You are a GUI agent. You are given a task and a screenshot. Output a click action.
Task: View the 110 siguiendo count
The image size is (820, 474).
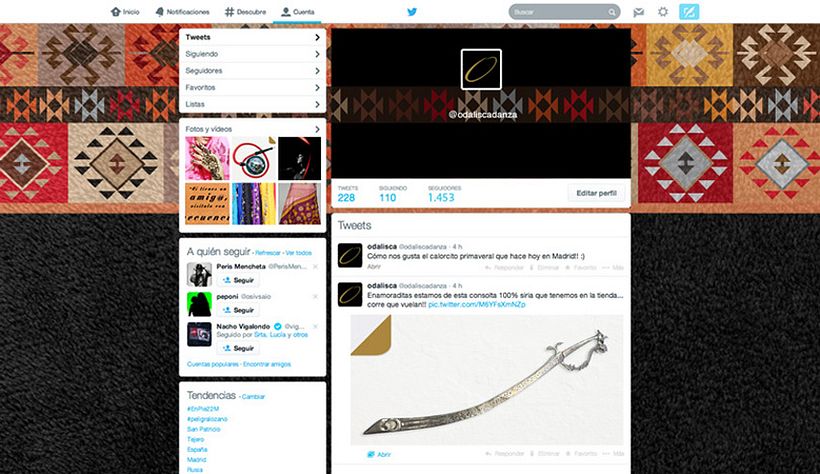(388, 197)
